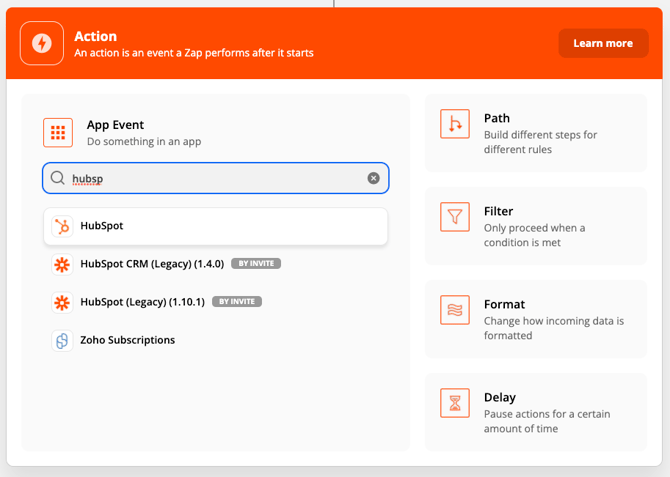
Task: Select HubSpot (Legacy) (1.10.1) result
Action: click(215, 302)
